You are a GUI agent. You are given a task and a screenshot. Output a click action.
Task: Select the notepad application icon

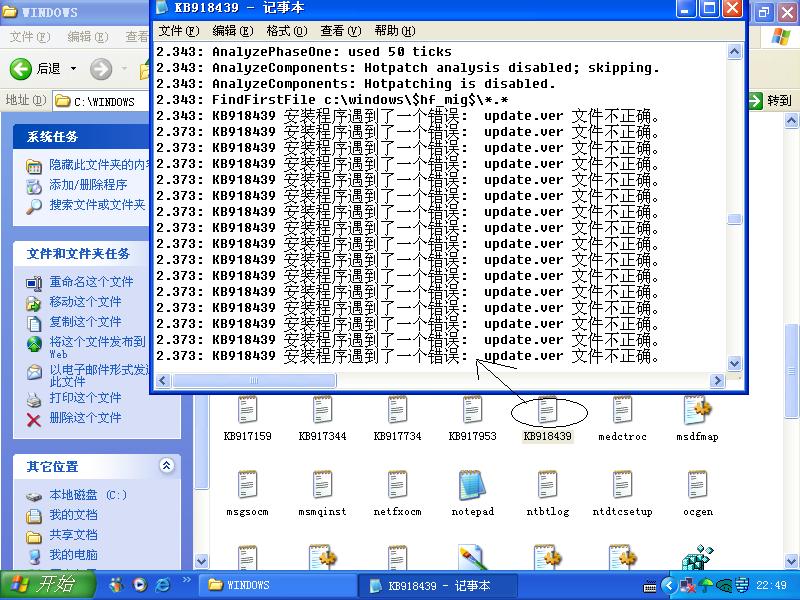pyautogui.click(x=472, y=485)
